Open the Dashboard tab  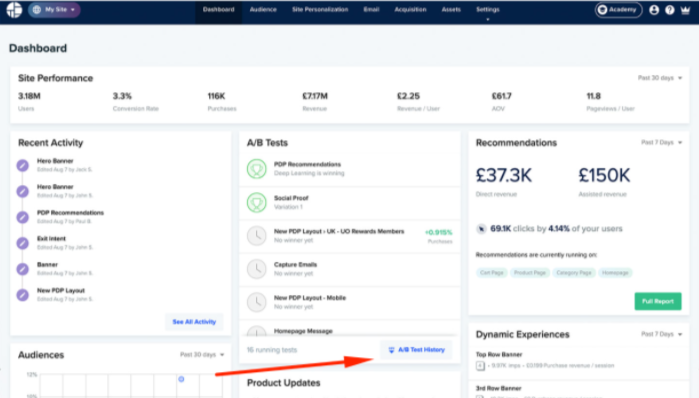pyautogui.click(x=218, y=10)
